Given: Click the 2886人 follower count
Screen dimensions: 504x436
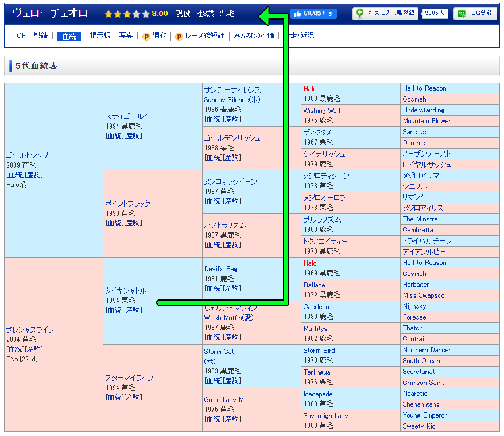Looking at the screenshot, I should [x=435, y=13].
